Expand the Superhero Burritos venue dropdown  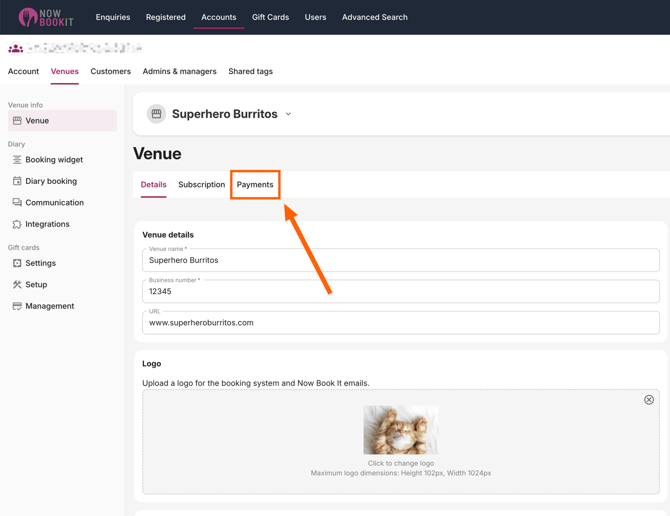(288, 114)
